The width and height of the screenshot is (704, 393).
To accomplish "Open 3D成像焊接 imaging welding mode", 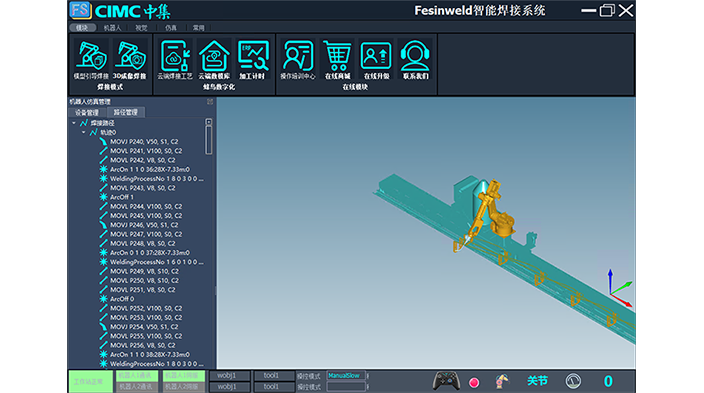I will tap(129, 59).
